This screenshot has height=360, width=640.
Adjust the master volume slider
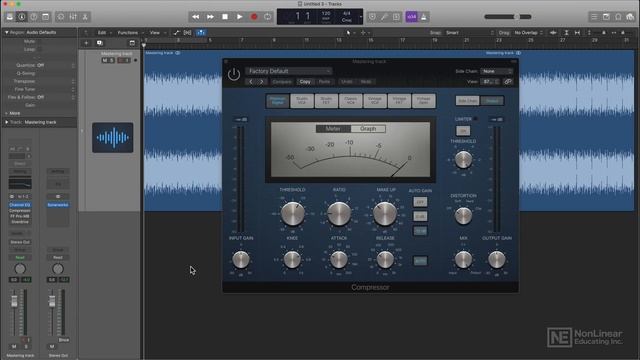508,17
